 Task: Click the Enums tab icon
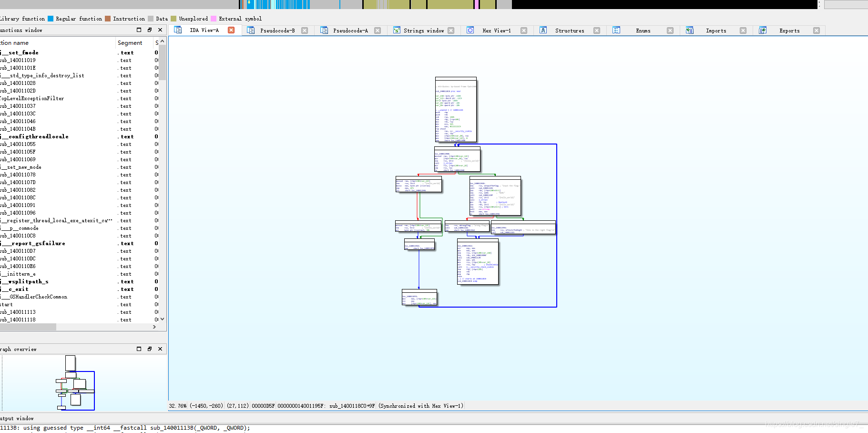pos(616,30)
